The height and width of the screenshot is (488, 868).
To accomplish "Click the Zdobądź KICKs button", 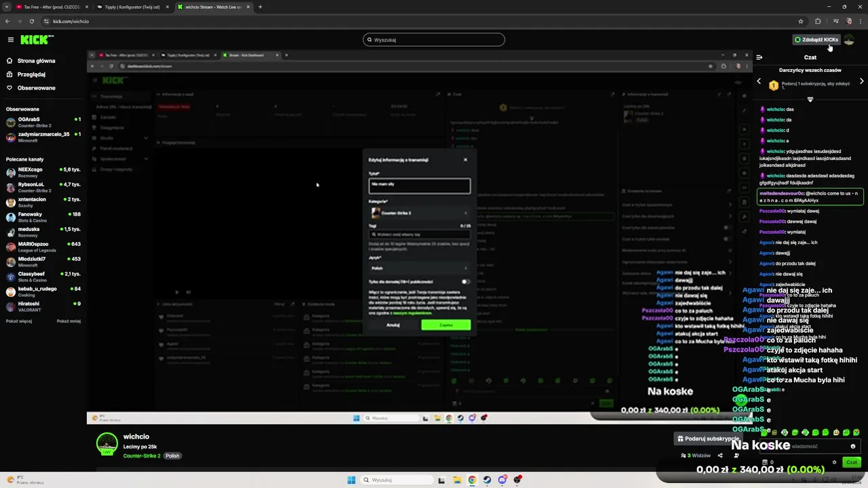I will click(x=816, y=40).
